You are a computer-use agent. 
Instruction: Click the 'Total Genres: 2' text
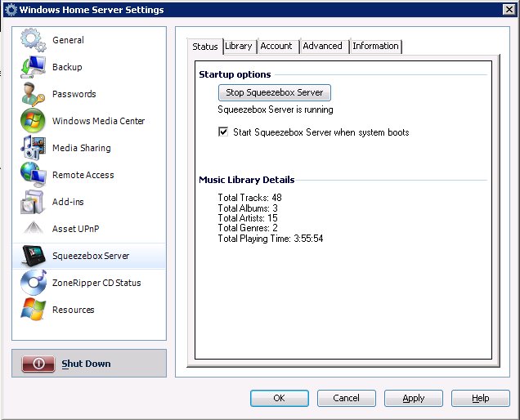[248, 228]
